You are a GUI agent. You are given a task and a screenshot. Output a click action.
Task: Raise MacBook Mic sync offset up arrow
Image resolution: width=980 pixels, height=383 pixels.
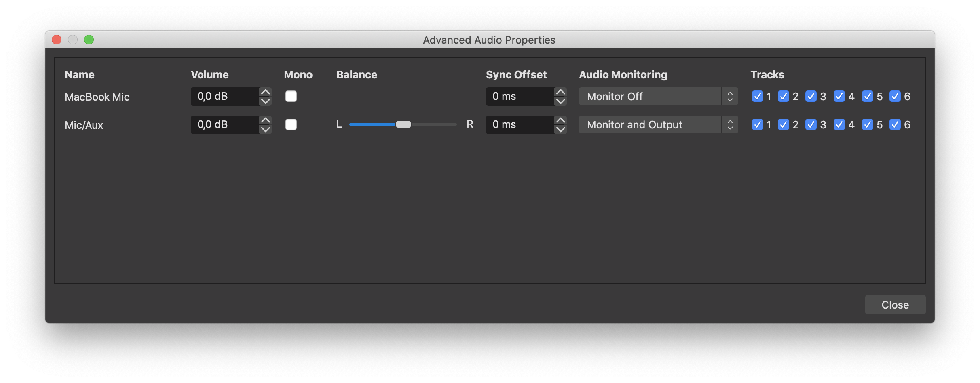click(x=560, y=92)
